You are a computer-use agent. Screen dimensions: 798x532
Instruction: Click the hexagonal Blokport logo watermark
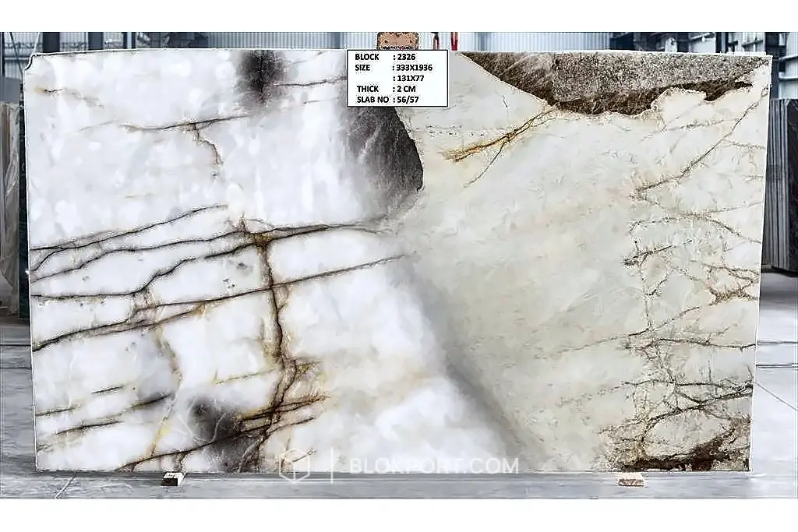[294, 465]
